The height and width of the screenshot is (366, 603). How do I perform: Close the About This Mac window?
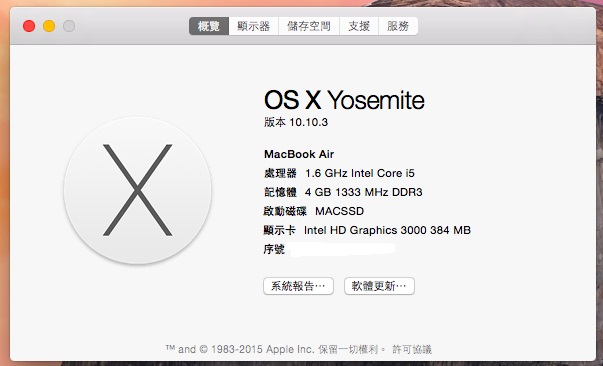click(x=29, y=26)
